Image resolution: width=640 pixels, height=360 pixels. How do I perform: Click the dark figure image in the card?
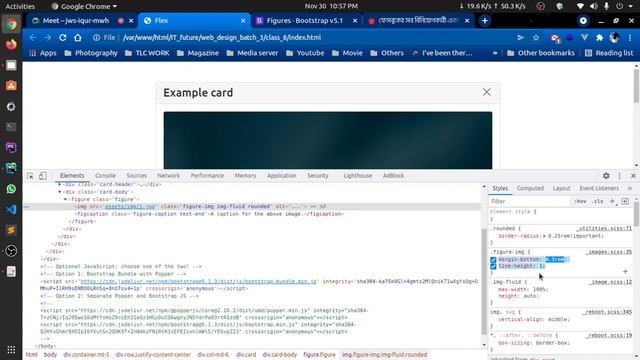pyautogui.click(x=328, y=140)
